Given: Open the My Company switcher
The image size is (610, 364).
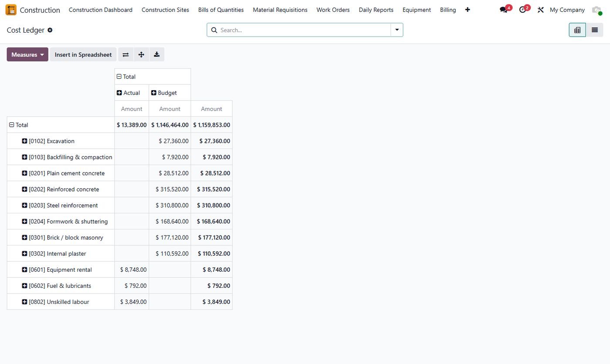Looking at the screenshot, I should click(567, 10).
